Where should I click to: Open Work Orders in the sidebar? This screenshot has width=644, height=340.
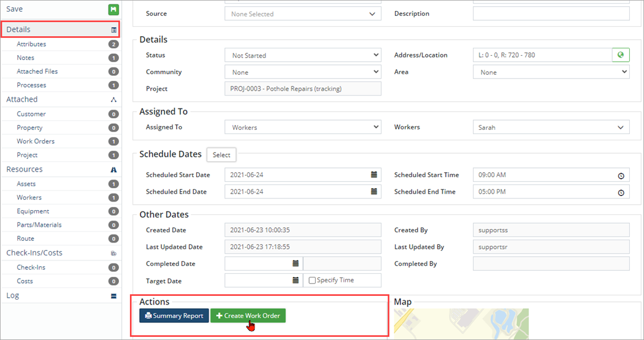36,141
